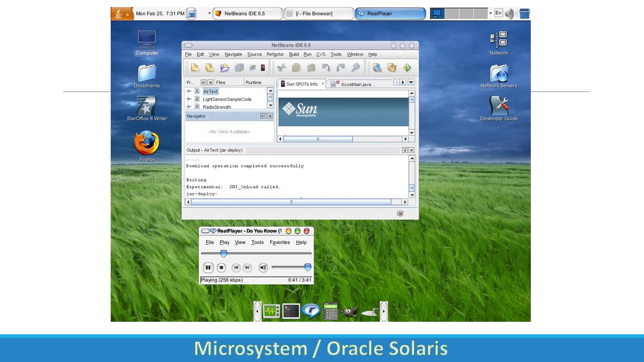Select the AirText project in tree
This screenshot has width=644, height=362.
[210, 92]
